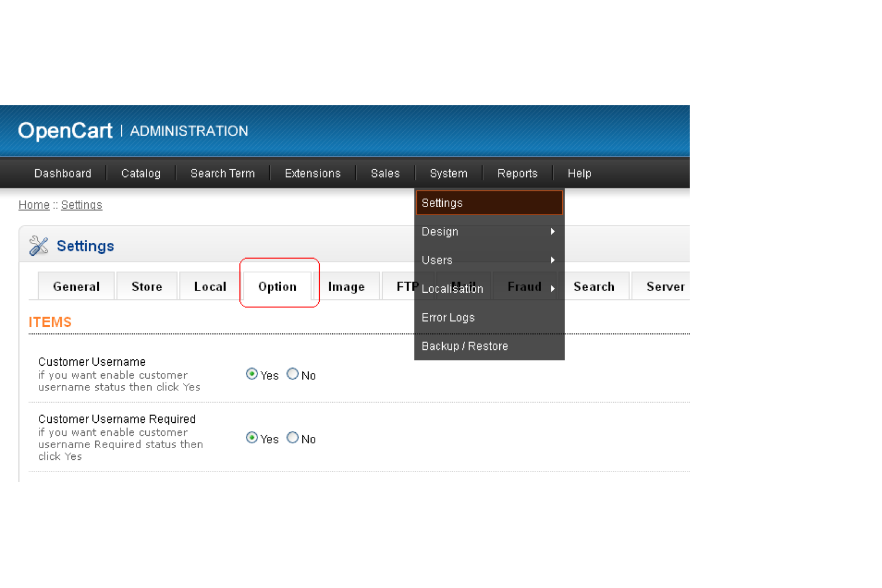Open the Extensions menu
This screenshot has height=588, width=882.
(x=312, y=173)
